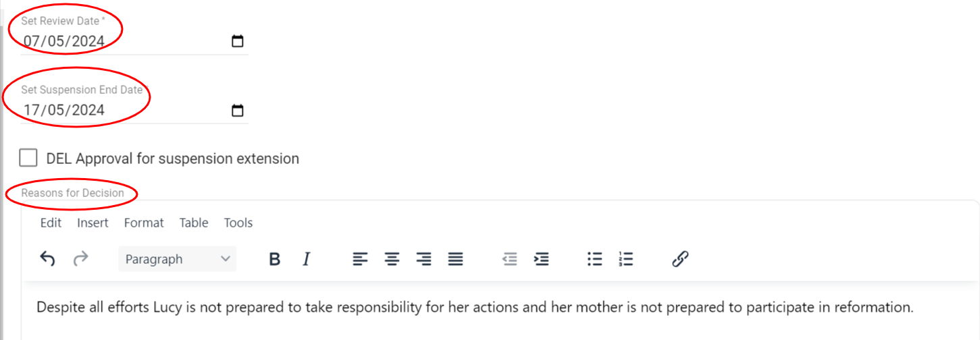Open the Edit menu
The width and height of the screenshot is (980, 340).
[51, 223]
